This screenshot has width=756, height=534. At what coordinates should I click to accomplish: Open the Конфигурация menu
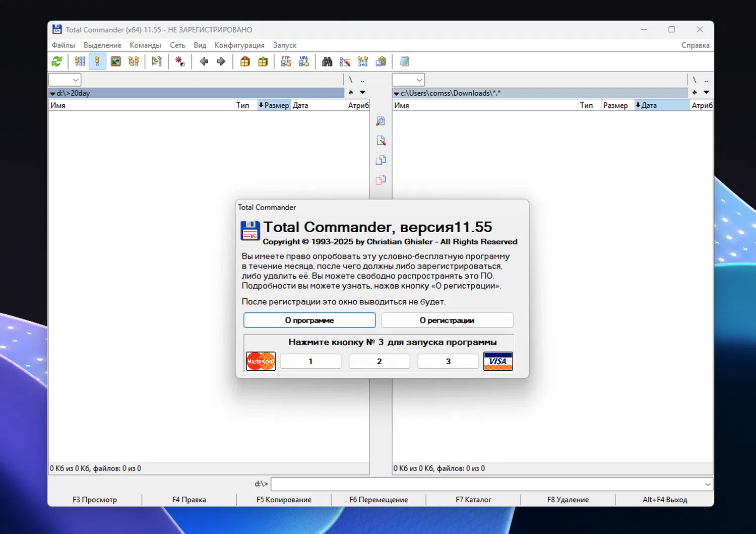click(239, 45)
